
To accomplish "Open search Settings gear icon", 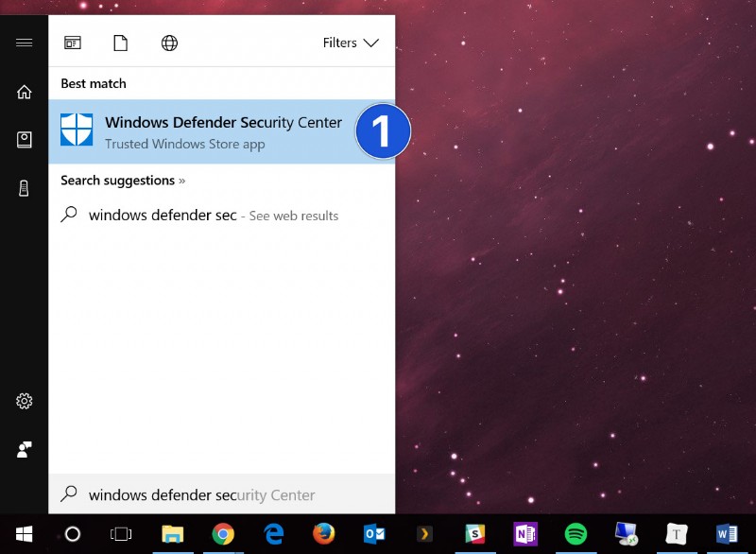I will [x=25, y=401].
